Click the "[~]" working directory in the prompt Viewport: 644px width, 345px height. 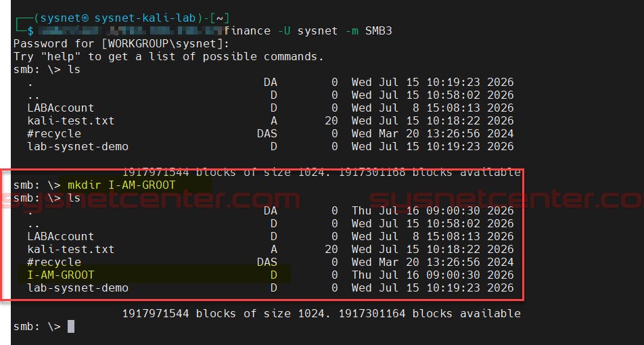pos(221,18)
